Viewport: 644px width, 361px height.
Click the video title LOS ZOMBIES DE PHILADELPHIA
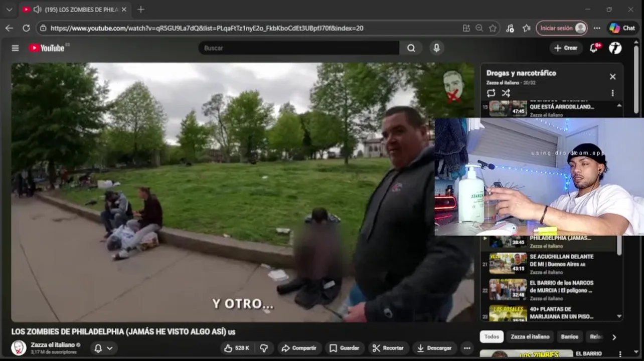point(123,331)
